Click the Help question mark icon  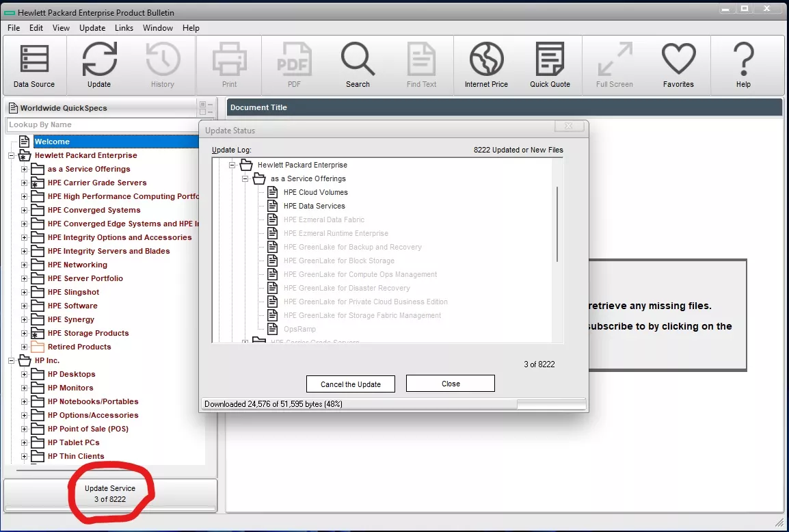click(x=744, y=59)
